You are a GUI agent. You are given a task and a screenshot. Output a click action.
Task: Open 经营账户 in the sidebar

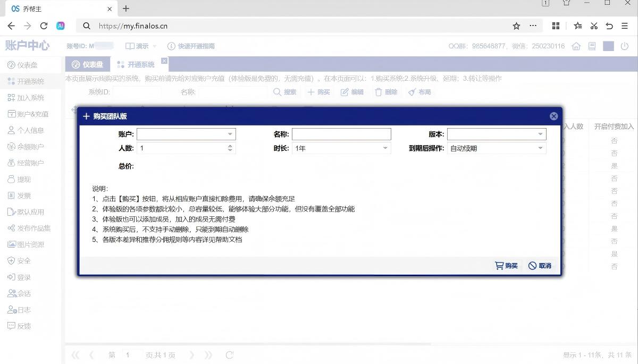click(30, 163)
